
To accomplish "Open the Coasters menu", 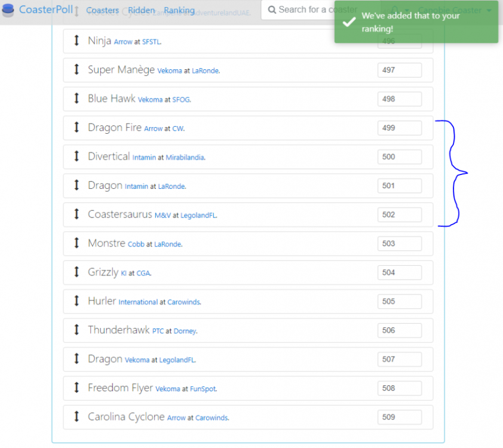I will point(102,10).
